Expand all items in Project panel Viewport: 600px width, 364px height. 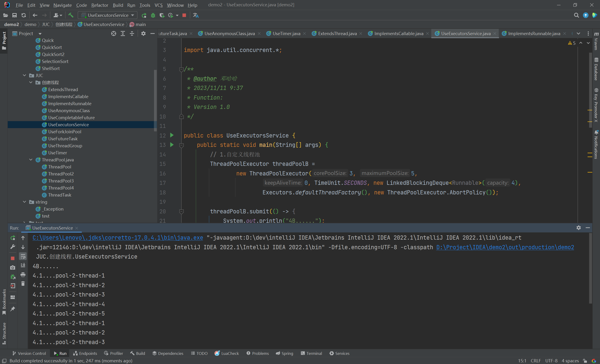point(123,33)
